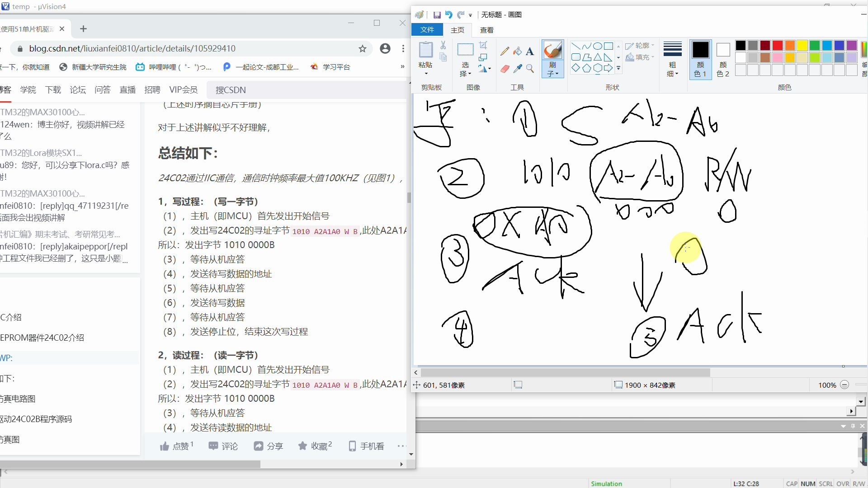Toggle Color 1 (颜色1) selection

pos(700,59)
